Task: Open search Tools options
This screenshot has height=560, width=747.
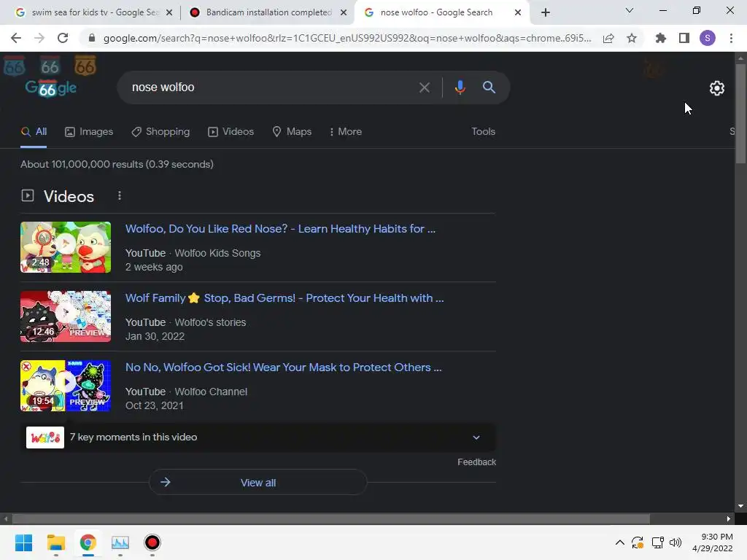Action: tap(483, 132)
